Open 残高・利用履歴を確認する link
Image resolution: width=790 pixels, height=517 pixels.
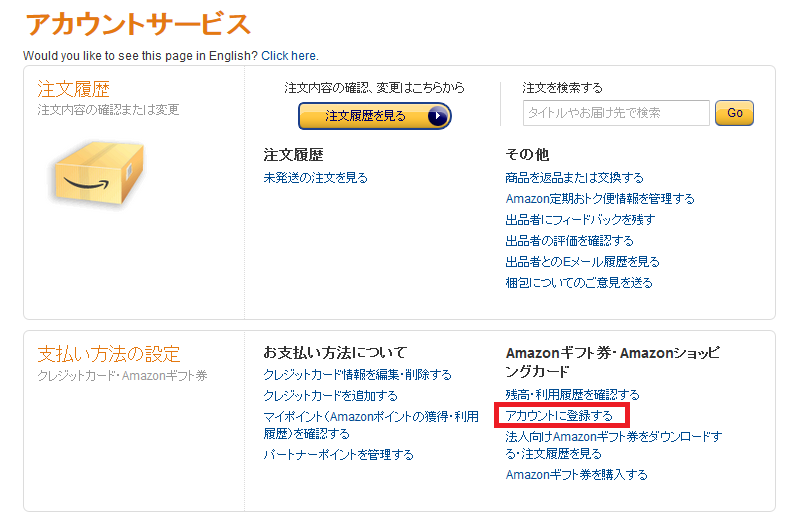pyautogui.click(x=572, y=395)
